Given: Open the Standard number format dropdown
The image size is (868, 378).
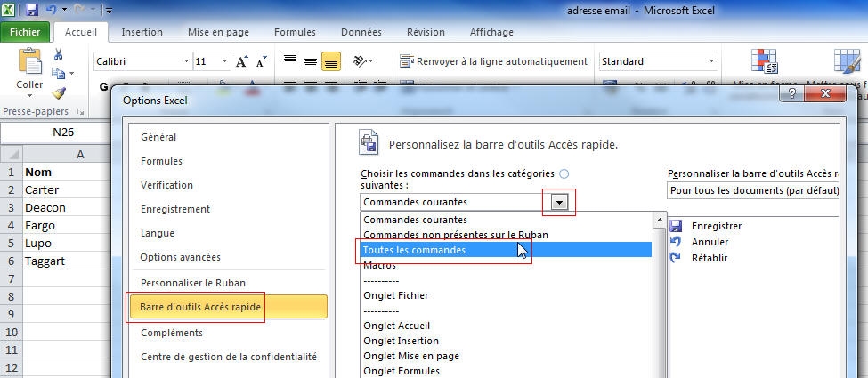Looking at the screenshot, I should click(712, 61).
